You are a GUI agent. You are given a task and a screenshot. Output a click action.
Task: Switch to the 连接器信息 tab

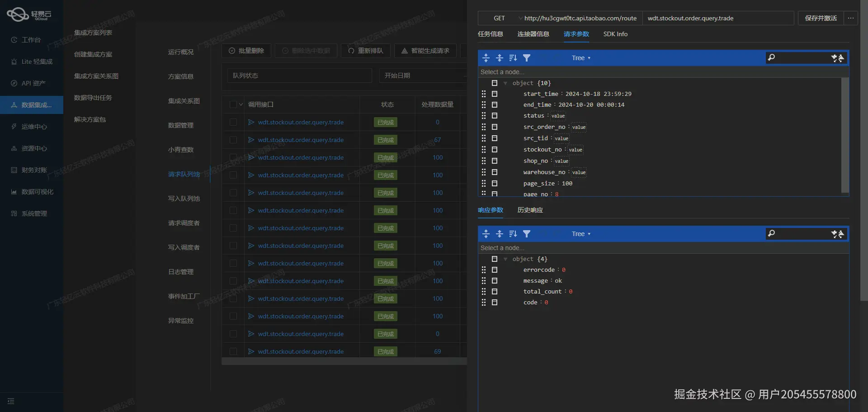[x=533, y=34]
